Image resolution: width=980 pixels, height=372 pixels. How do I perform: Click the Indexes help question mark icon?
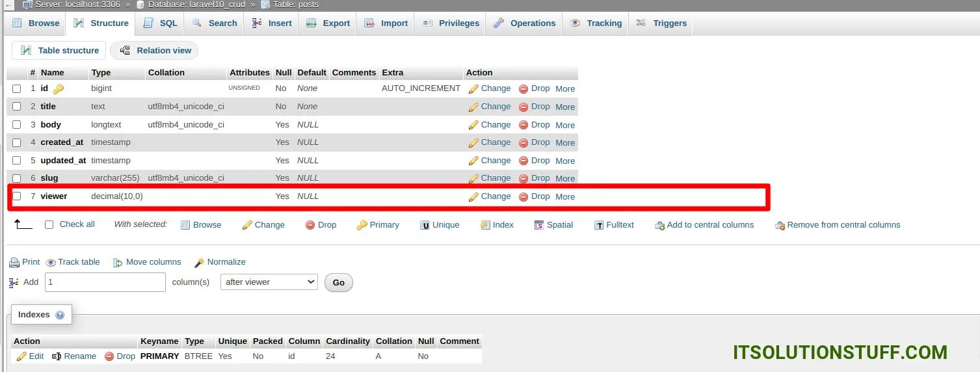(60, 315)
